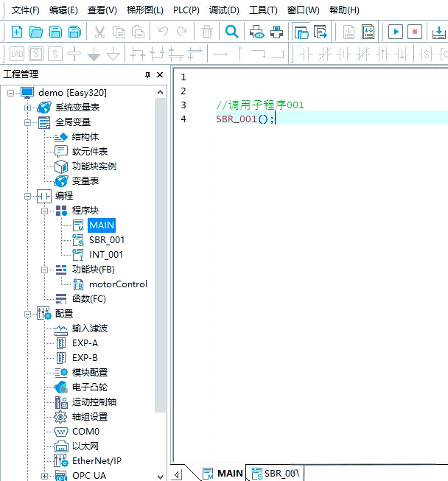The height and width of the screenshot is (481, 448).
Task: Open the 帮助(H) menu
Action: 344,10
